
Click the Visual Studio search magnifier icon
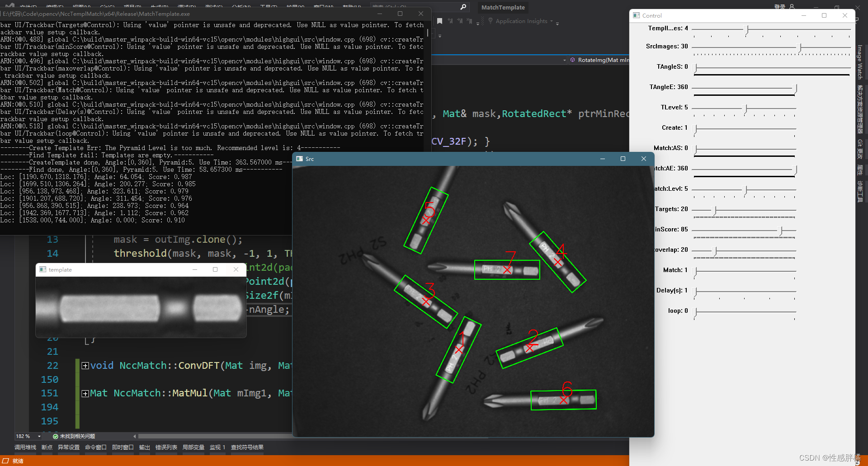(463, 7)
